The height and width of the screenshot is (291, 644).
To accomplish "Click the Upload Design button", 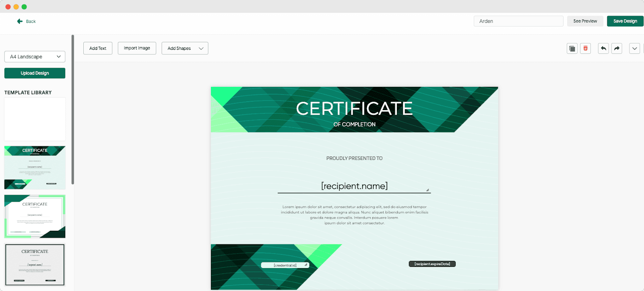I will point(35,73).
